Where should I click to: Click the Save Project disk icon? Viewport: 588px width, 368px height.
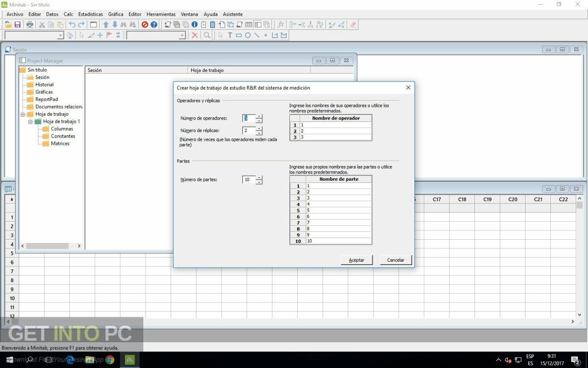[17, 25]
